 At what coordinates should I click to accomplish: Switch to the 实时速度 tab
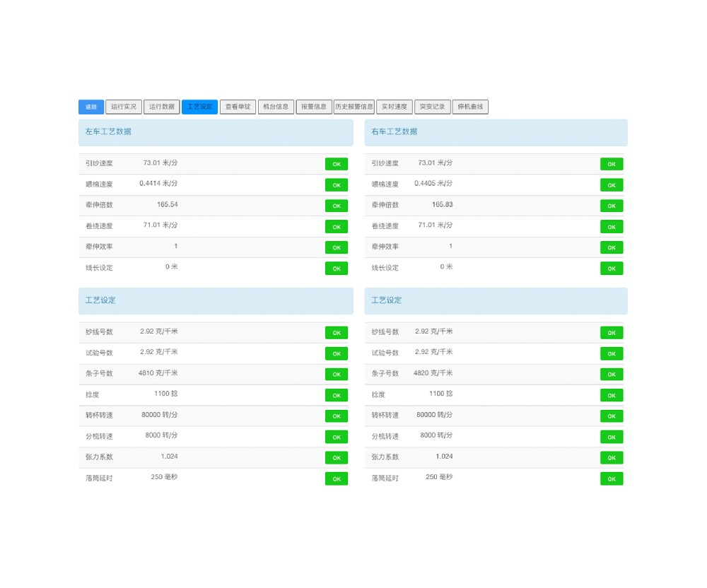pyautogui.click(x=395, y=107)
